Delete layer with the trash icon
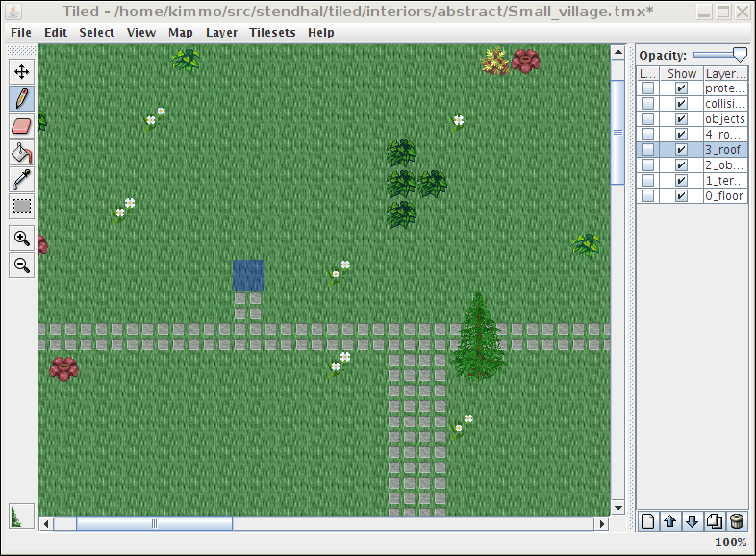756x556 pixels. pyautogui.click(x=737, y=521)
